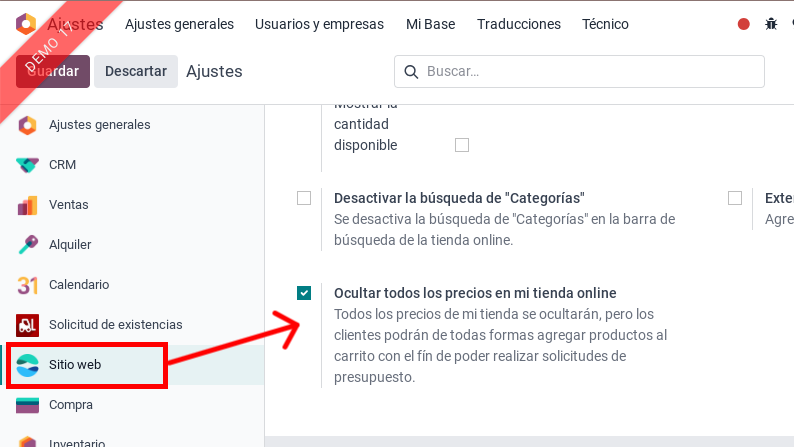The image size is (794, 447).
Task: Open the Usuarios y empresas menu
Action: (x=319, y=24)
